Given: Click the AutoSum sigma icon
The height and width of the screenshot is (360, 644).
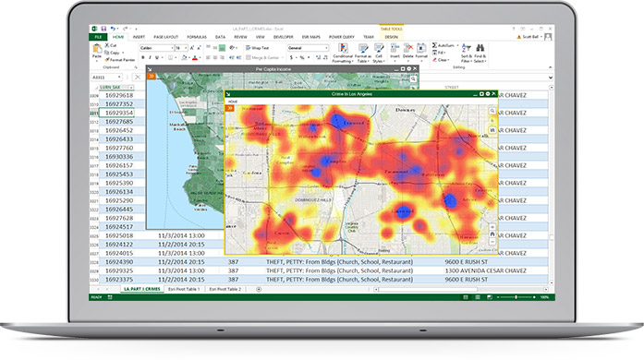Looking at the screenshot, I should [434, 45].
